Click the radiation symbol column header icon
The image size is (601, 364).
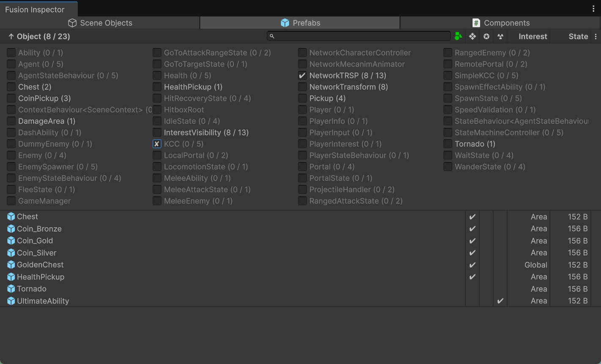pos(500,36)
